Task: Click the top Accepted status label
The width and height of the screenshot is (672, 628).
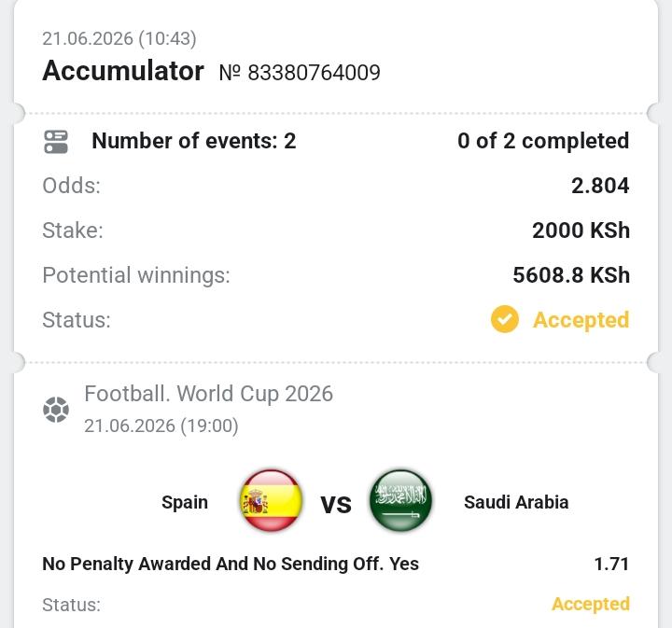Action: click(581, 320)
